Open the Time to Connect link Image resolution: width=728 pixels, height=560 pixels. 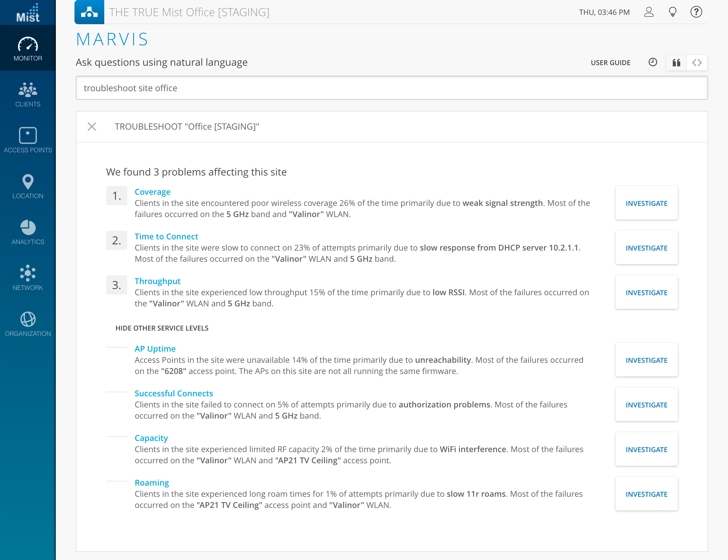166,237
